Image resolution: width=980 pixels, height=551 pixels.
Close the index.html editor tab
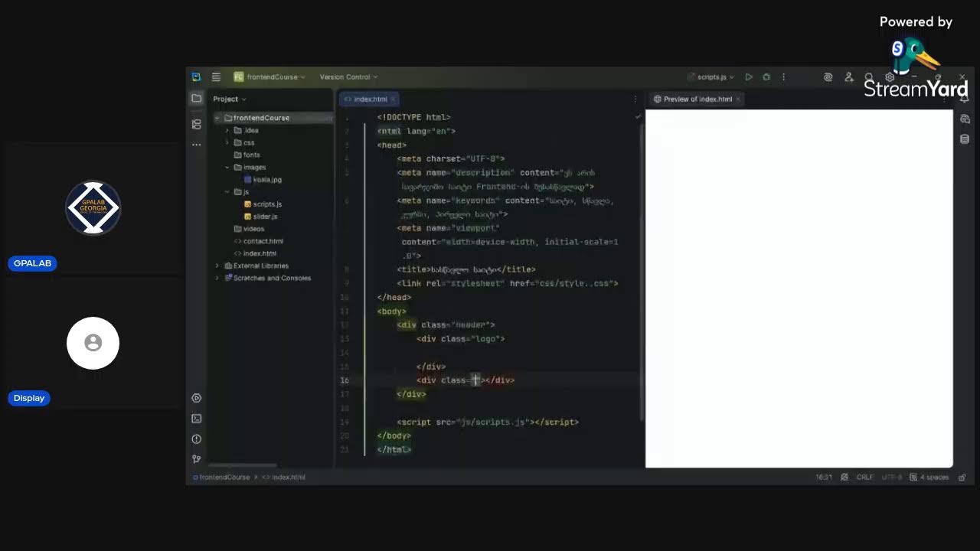pyautogui.click(x=394, y=99)
